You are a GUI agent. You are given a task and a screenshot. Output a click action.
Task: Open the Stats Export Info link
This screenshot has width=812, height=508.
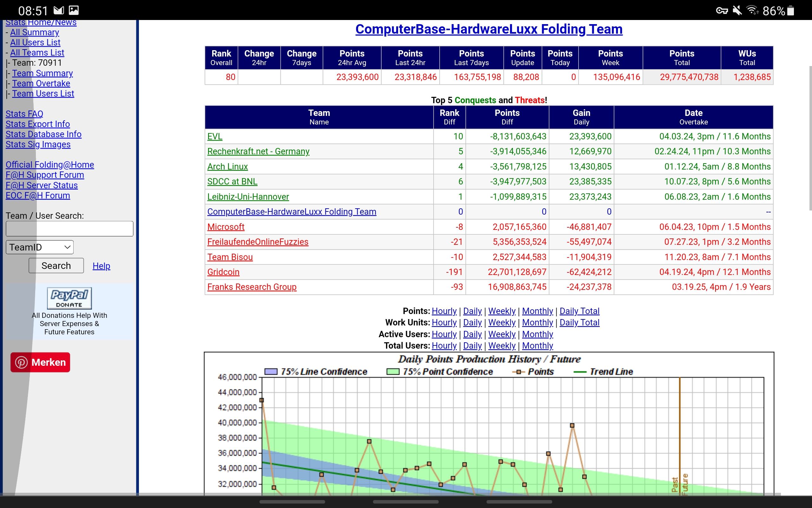(37, 124)
